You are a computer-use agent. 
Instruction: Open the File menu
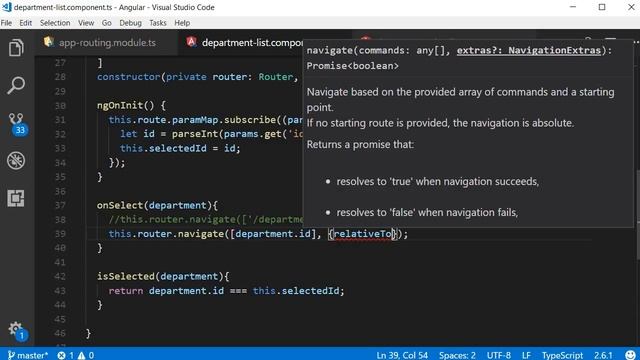(6, 23)
